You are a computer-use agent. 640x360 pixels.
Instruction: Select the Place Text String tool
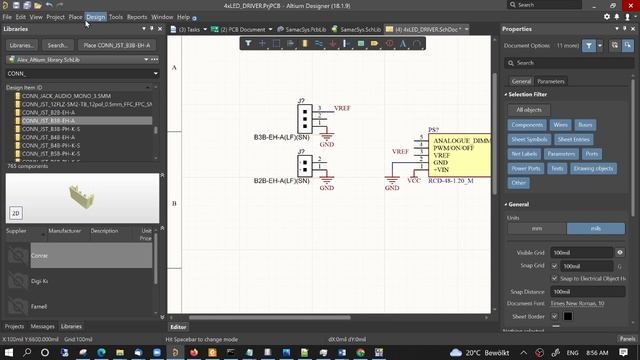tap(403, 43)
